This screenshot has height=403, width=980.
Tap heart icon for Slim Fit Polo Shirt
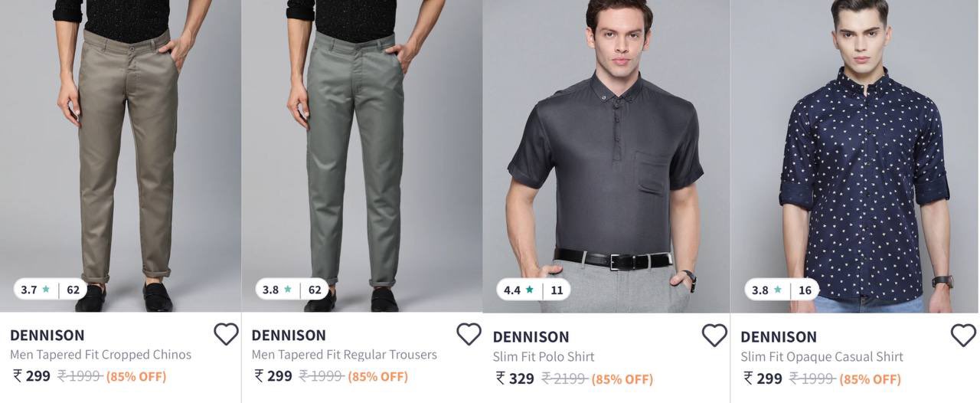pyautogui.click(x=714, y=335)
